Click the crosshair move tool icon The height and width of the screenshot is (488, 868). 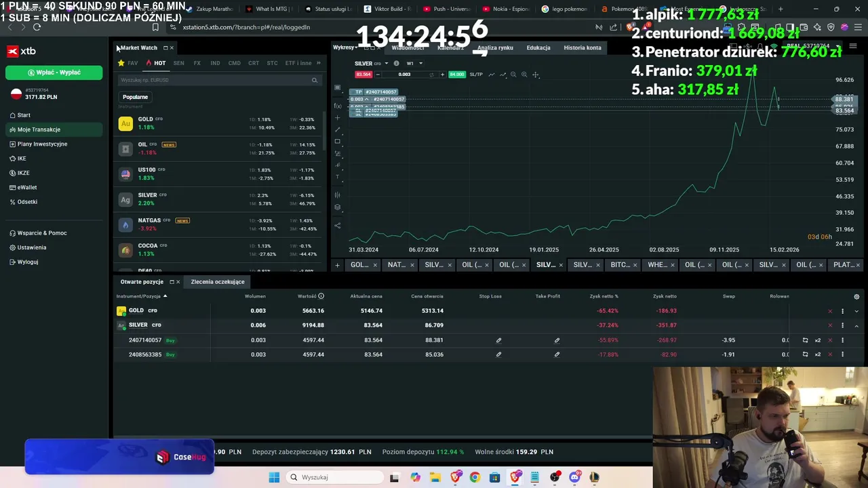click(536, 75)
